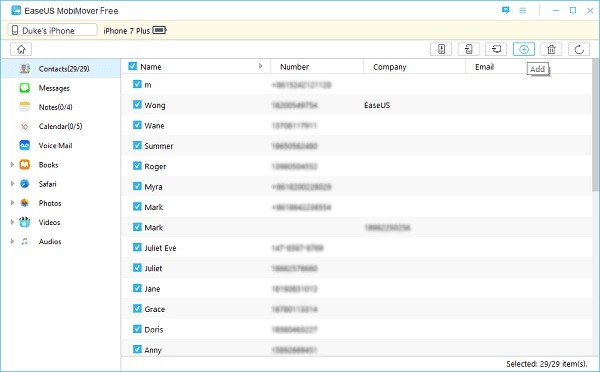Open the feedback chat icon in title bar
The image size is (600, 372).
[x=505, y=10]
